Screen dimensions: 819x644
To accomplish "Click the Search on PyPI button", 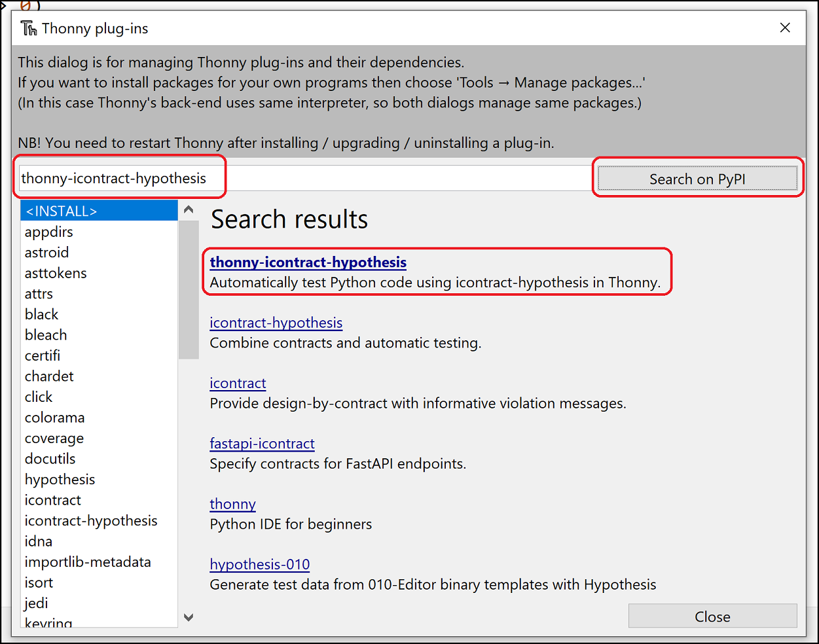I will click(x=697, y=179).
